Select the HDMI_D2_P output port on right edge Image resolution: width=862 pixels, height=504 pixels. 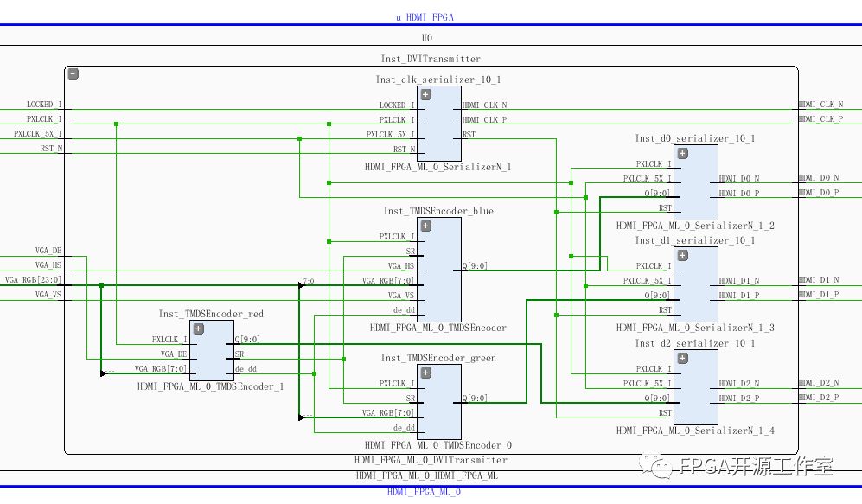pos(818,398)
